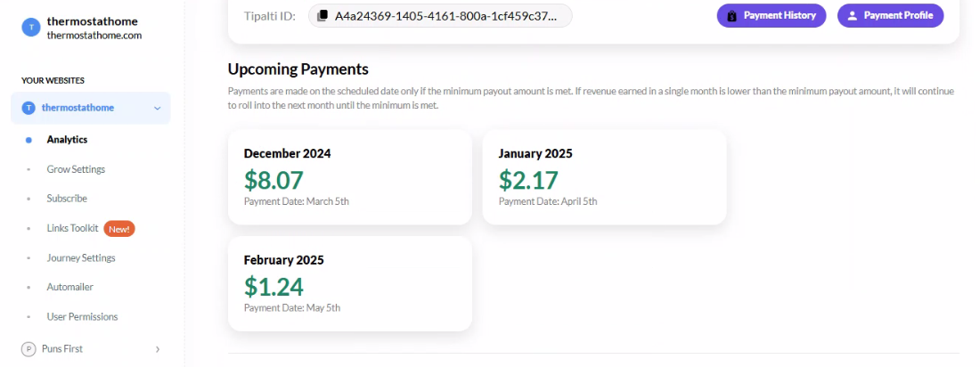
Task: Click the blue bullet beside Analytics
Action: click(29, 140)
